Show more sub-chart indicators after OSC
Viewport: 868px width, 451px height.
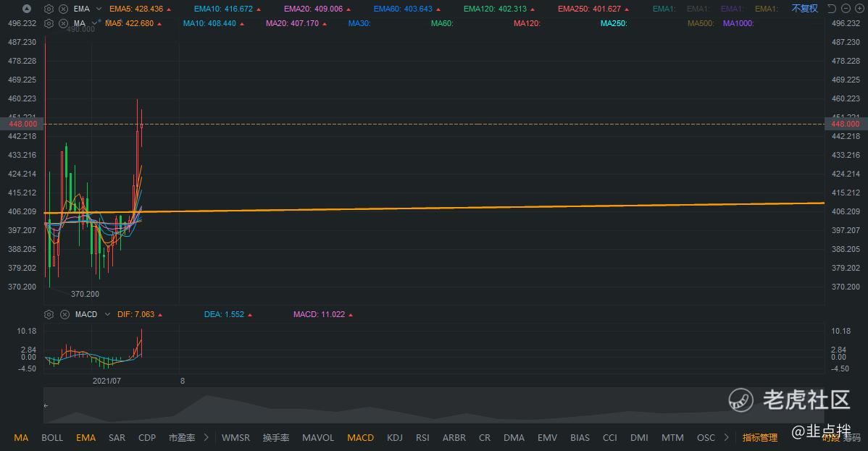pos(726,437)
